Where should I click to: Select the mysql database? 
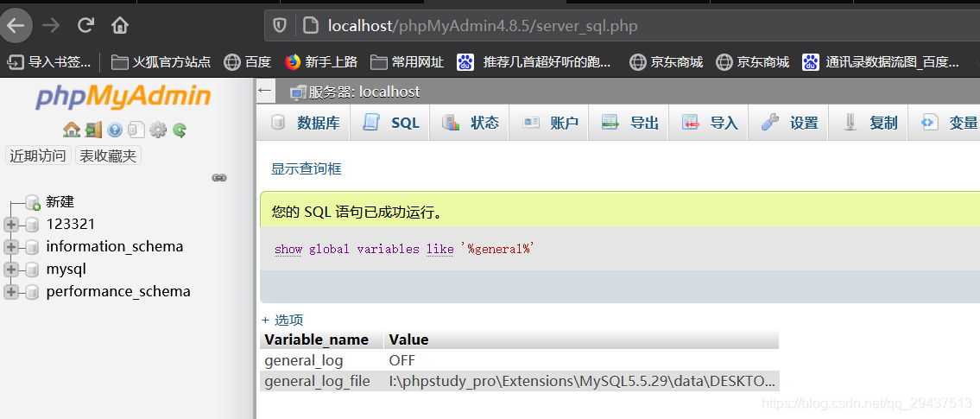click(66, 270)
